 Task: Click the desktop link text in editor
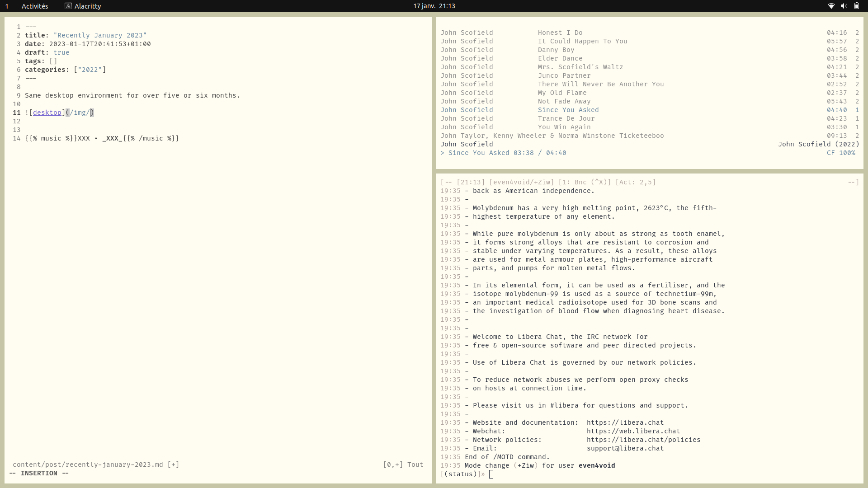click(47, 113)
